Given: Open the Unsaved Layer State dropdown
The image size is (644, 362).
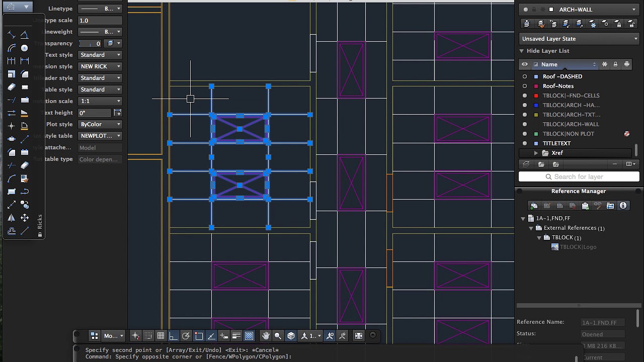Looking at the screenshot, I should (579, 39).
